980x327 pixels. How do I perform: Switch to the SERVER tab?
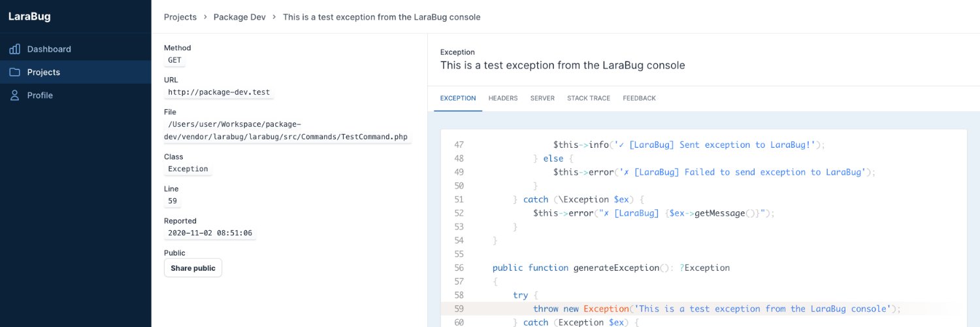click(x=542, y=98)
